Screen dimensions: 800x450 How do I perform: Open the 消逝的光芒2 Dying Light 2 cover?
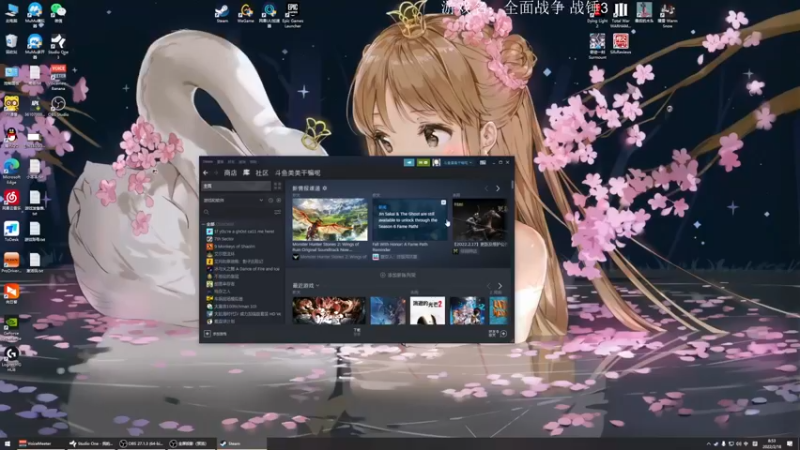pyautogui.click(x=427, y=310)
